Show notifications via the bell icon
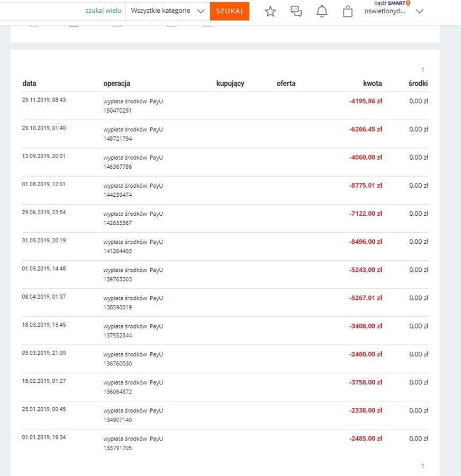 click(322, 12)
